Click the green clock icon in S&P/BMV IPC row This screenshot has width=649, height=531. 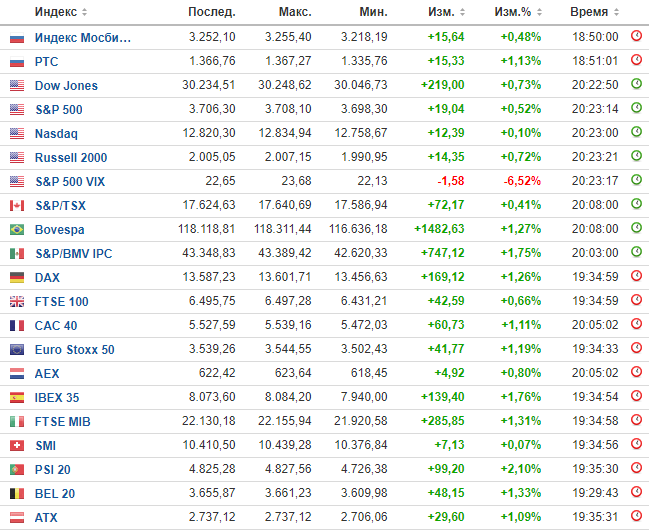point(636,252)
